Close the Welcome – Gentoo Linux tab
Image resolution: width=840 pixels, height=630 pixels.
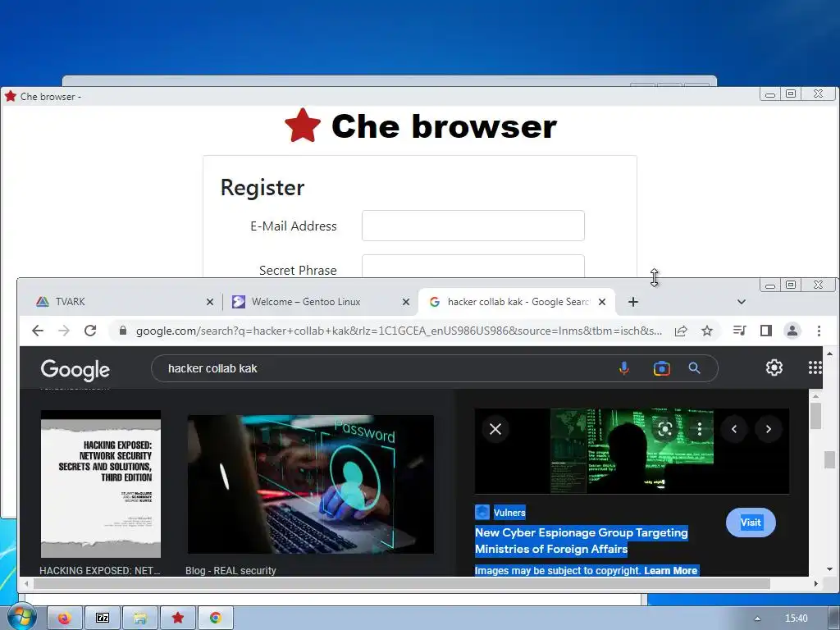[406, 302]
